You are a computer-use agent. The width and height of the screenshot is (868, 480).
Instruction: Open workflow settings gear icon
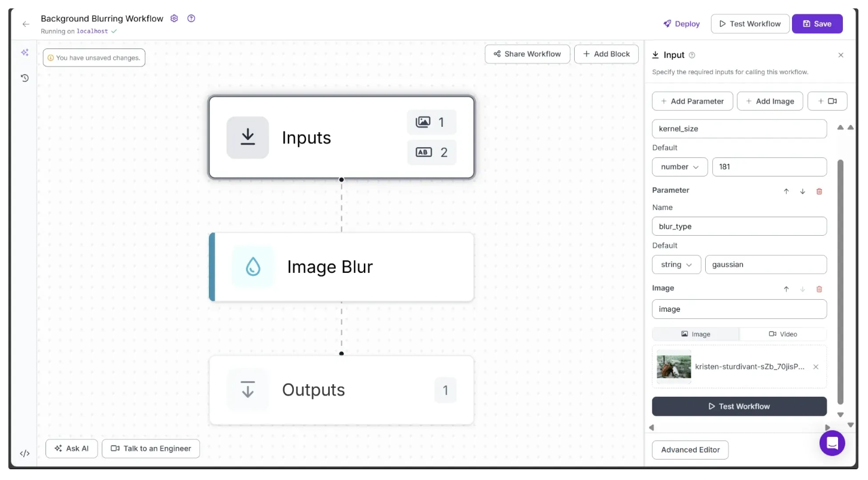pyautogui.click(x=174, y=19)
